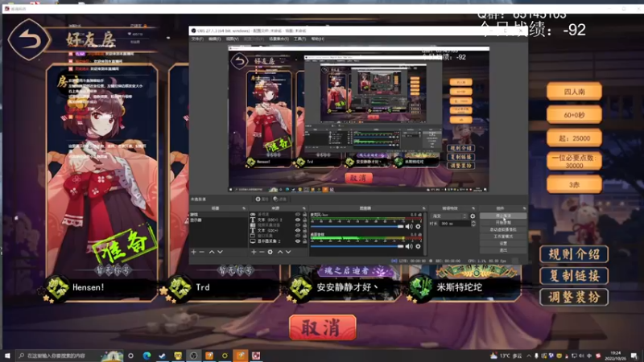This screenshot has width=644, height=362.
Task: Select first scene in Scenes list
Action: click(x=218, y=215)
